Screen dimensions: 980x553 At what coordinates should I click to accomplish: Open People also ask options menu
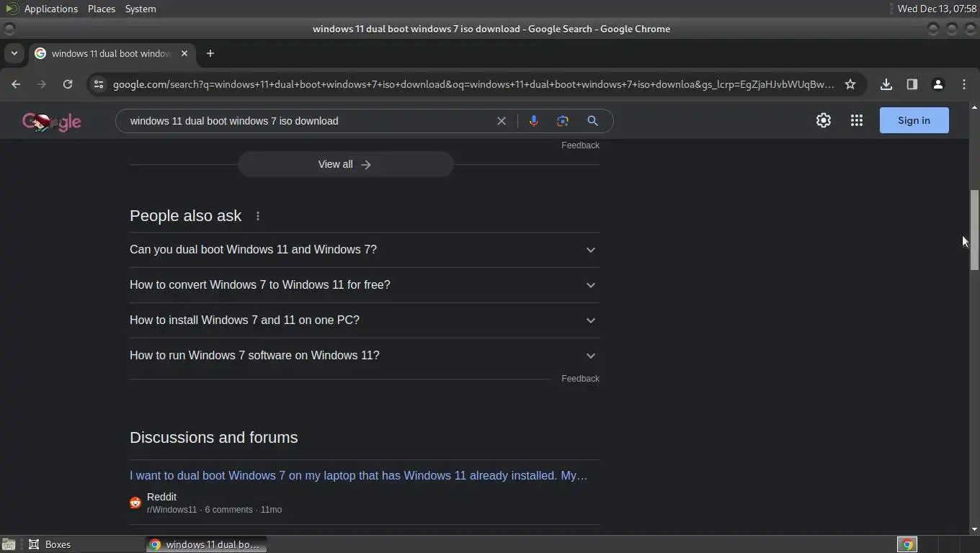258,216
